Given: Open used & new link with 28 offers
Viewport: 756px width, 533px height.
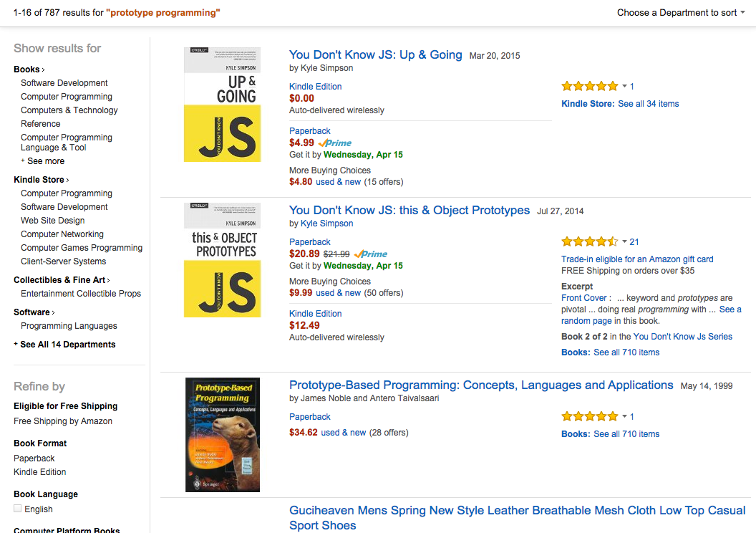Looking at the screenshot, I should pos(344,433).
